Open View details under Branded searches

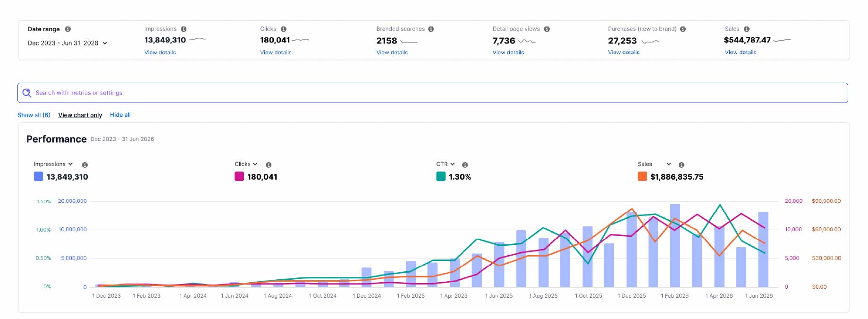(x=392, y=52)
